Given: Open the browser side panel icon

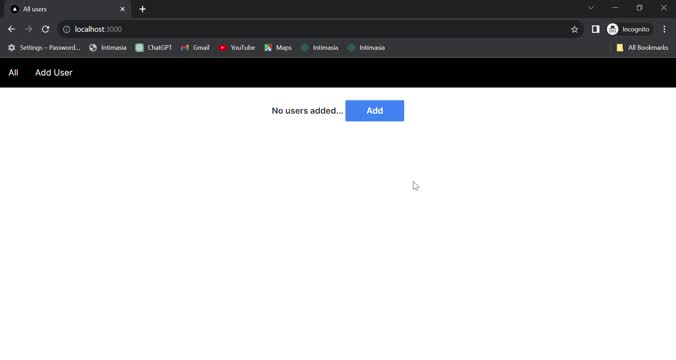Looking at the screenshot, I should point(595,29).
